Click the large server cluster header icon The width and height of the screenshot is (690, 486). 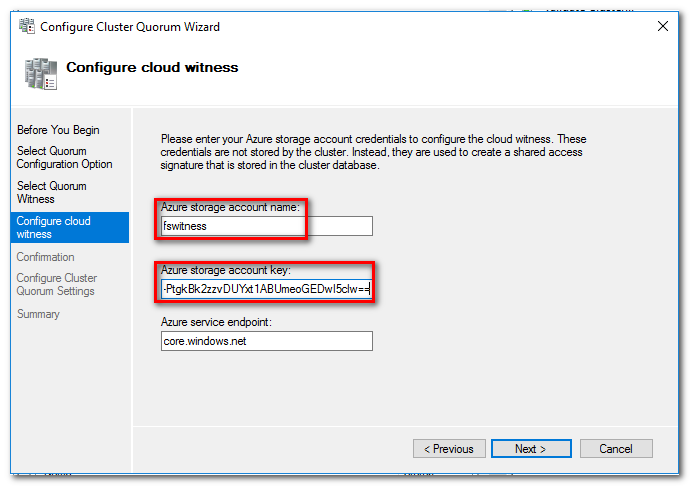41,74
